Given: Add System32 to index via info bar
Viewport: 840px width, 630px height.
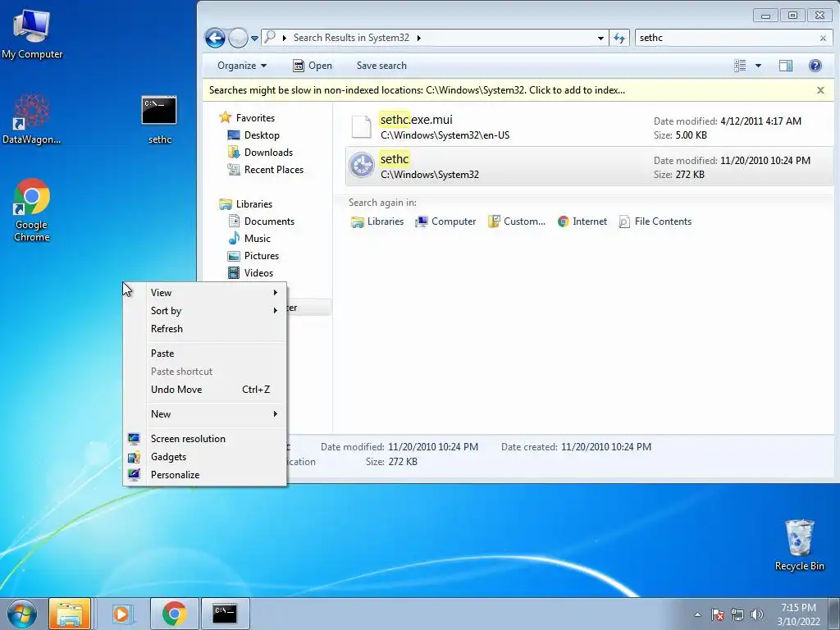Looking at the screenshot, I should click(417, 90).
